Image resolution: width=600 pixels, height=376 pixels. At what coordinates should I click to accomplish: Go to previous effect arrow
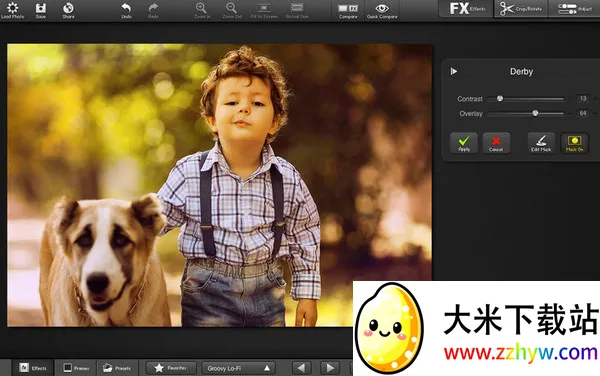[x=301, y=368]
